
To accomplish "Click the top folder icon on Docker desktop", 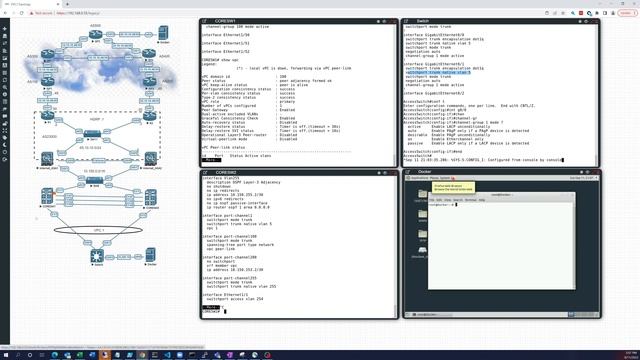I will pos(422,193).
